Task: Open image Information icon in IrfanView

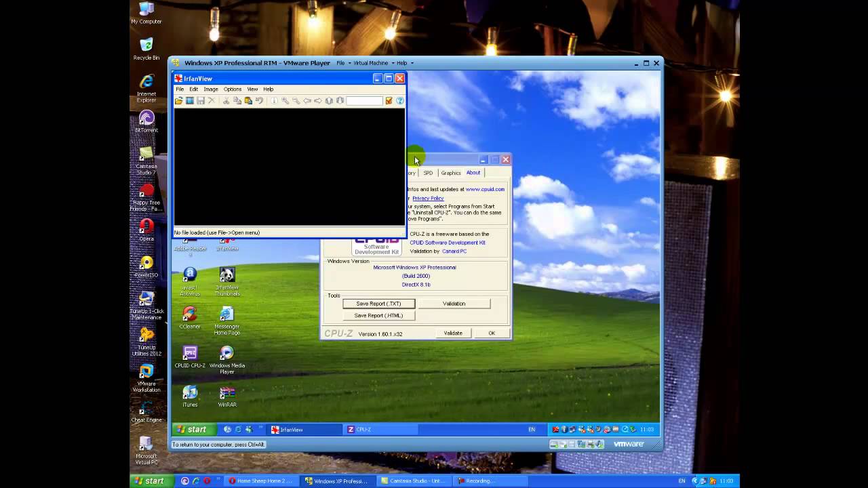Action: [274, 100]
